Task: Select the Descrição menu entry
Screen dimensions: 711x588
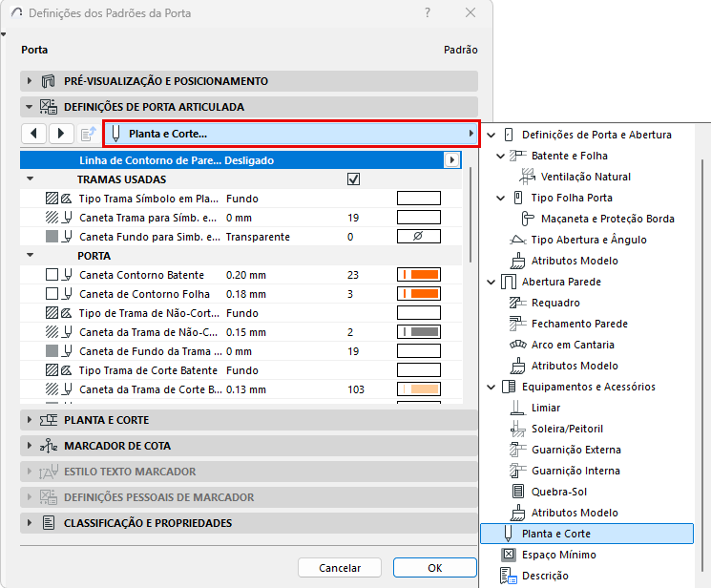Action: 545,576
